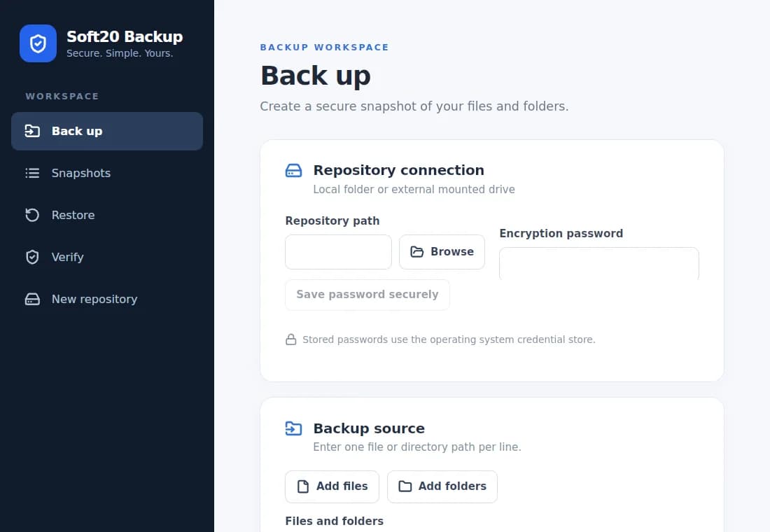
Task: Click the Restore circular arrow icon
Action: point(32,215)
